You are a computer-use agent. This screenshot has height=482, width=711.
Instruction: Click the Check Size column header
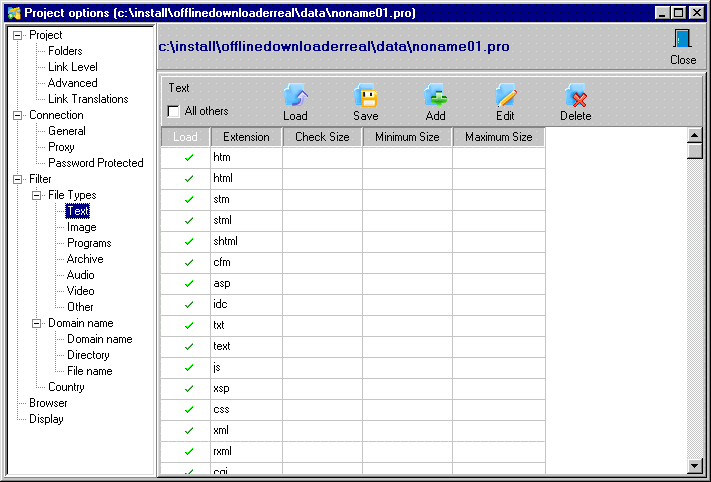(322, 137)
